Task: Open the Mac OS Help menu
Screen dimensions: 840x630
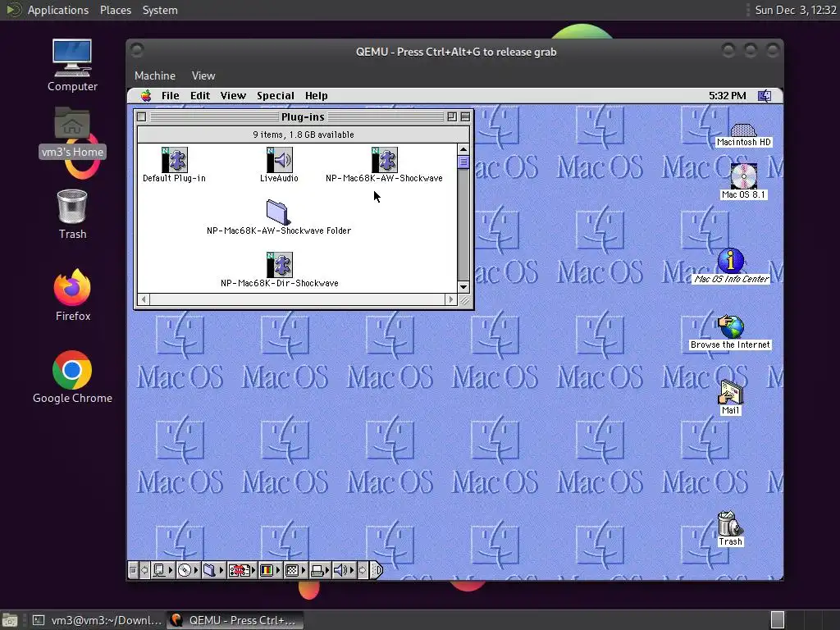Action: point(316,96)
